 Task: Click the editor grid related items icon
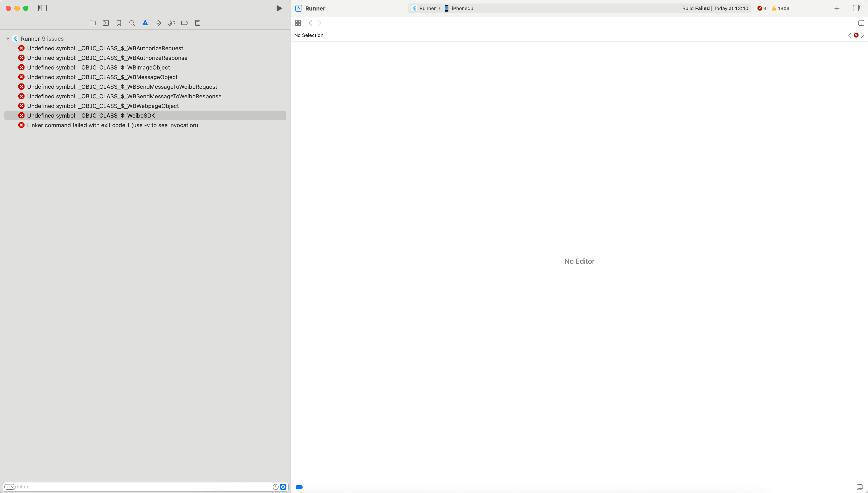298,23
